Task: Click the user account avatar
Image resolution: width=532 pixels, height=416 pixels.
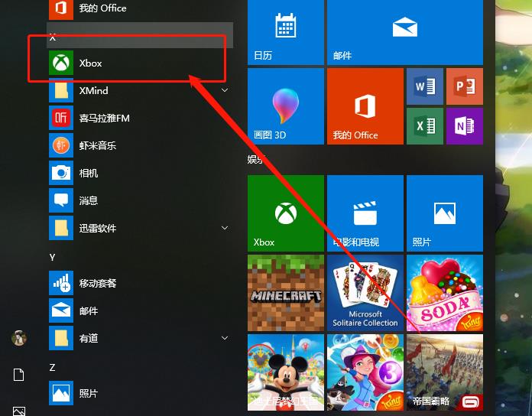Action: pos(19,338)
